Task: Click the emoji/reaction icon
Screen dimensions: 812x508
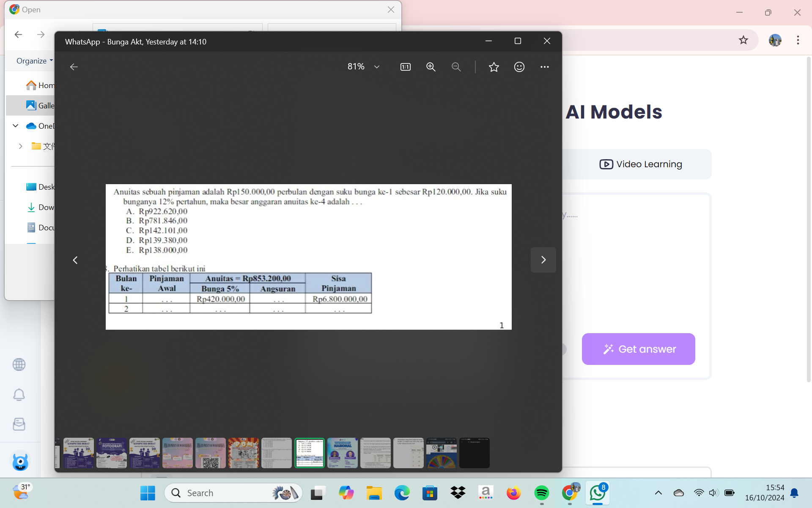Action: tap(519, 66)
